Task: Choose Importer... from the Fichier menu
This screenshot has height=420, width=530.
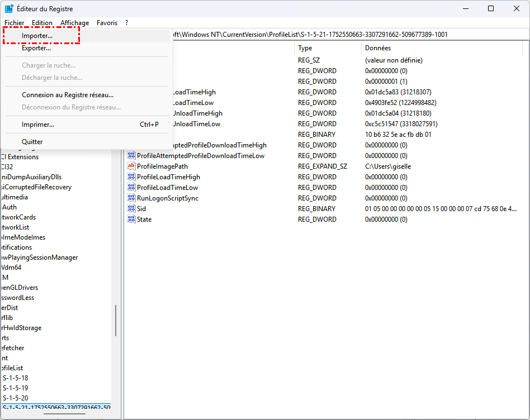Action: coord(37,36)
